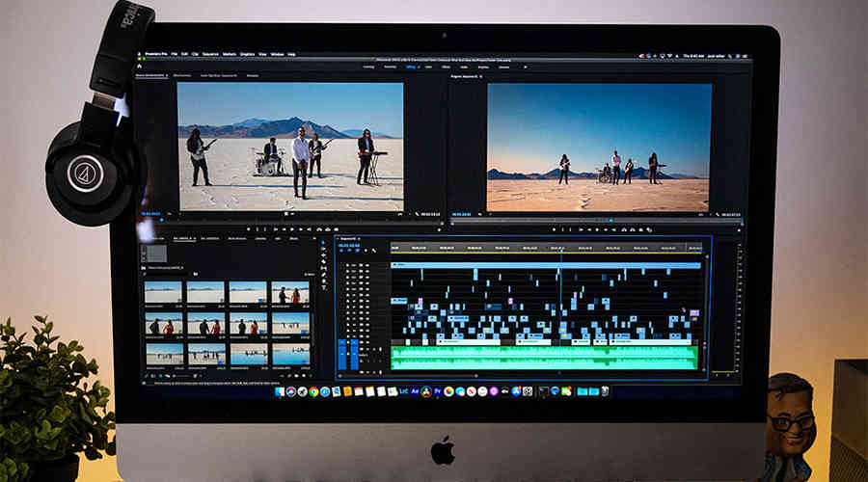Open the Sequence menu in menu bar
This screenshot has width=868, height=482.
(x=209, y=54)
